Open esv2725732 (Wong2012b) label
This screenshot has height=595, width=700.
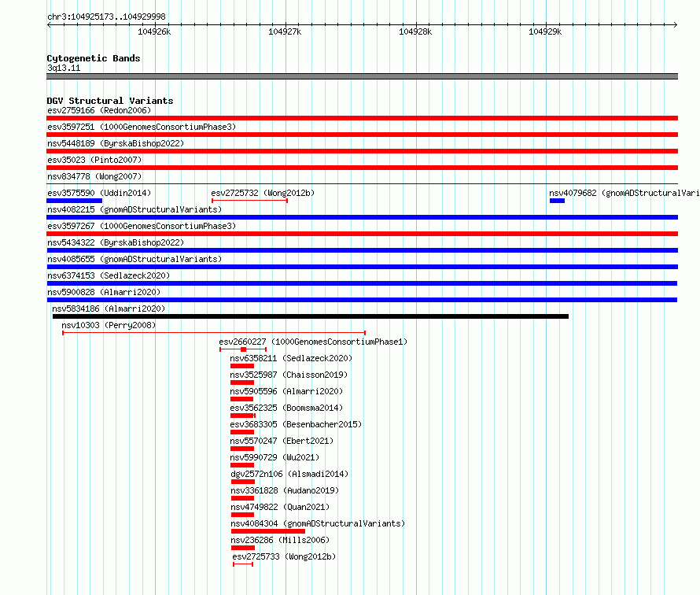point(263,193)
